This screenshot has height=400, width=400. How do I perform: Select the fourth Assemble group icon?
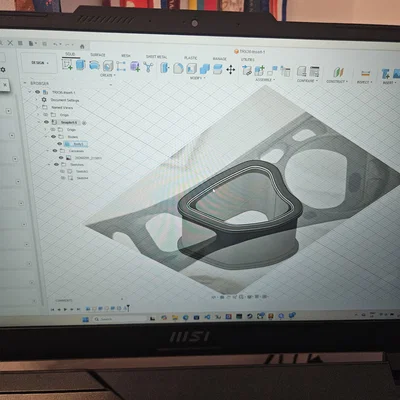point(285,71)
